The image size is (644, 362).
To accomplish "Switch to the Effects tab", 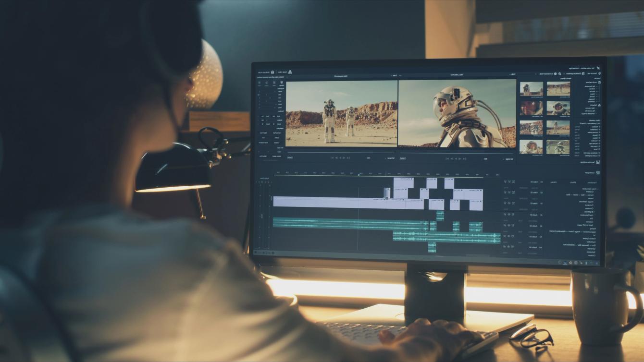I will tap(573, 182).
